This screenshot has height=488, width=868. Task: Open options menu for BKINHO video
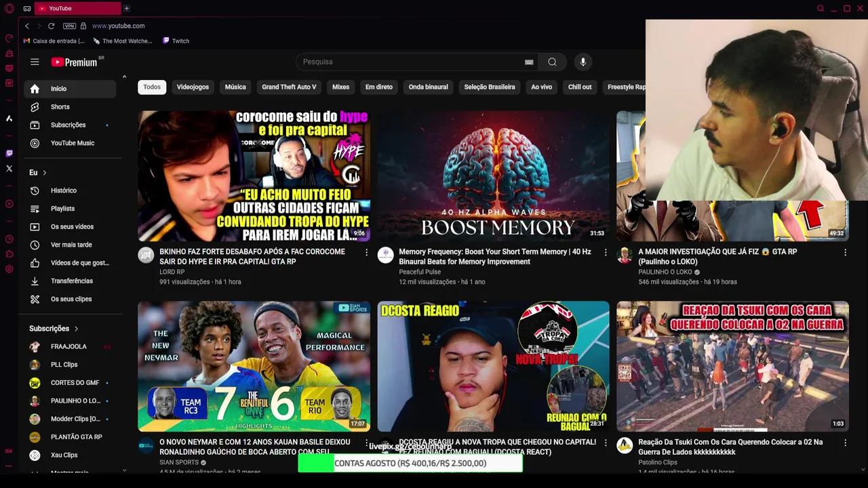point(366,253)
